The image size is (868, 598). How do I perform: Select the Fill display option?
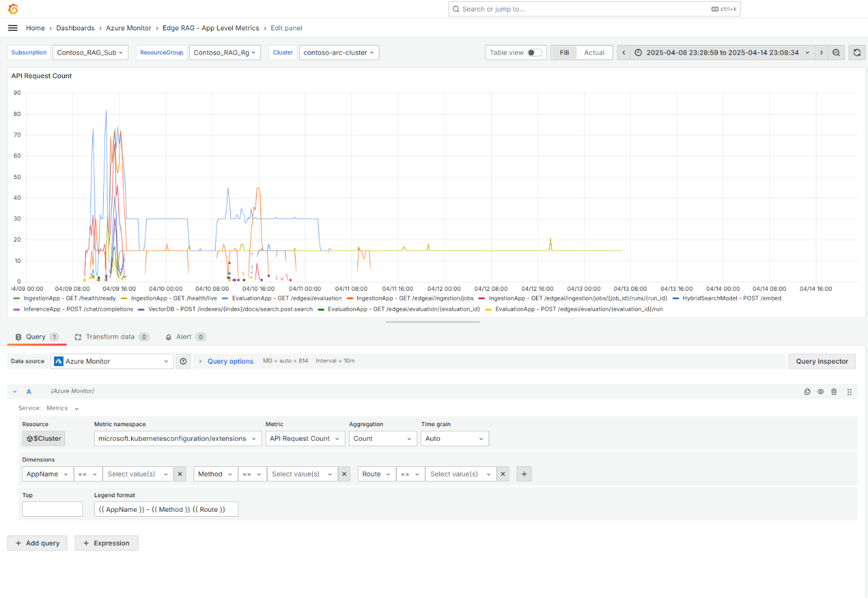pos(565,53)
